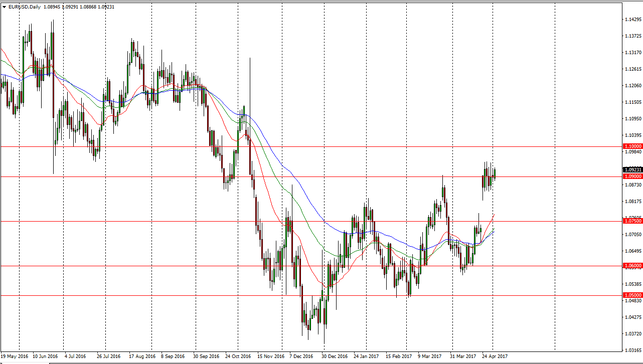This screenshot has width=643, height=364.
Task: Click the OHLC value 1.09291 in header
Action: 70,7
